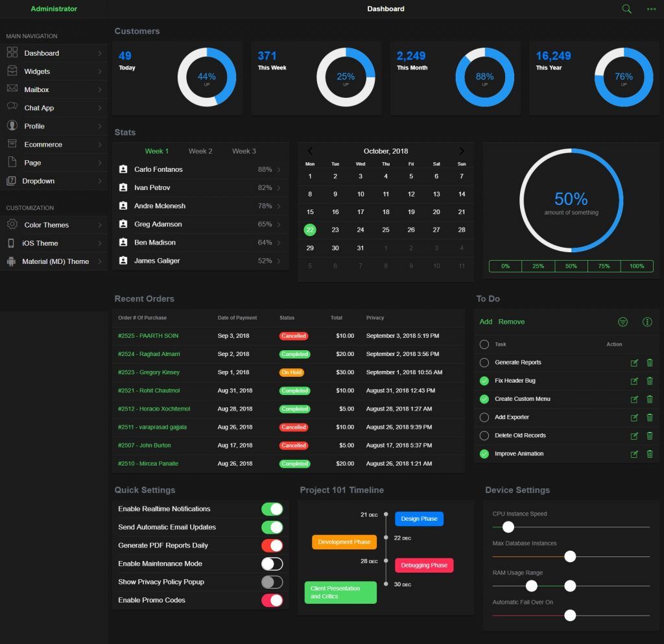Screen dimensions: 664x644
Task: Click the ellipsis menu icon top right
Action: point(651,9)
